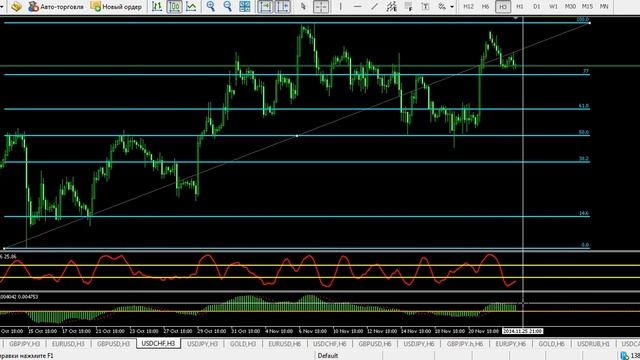The width and height of the screenshot is (640, 360).
Task: Select the arrows objects tool
Action: pyautogui.click(x=442, y=7)
